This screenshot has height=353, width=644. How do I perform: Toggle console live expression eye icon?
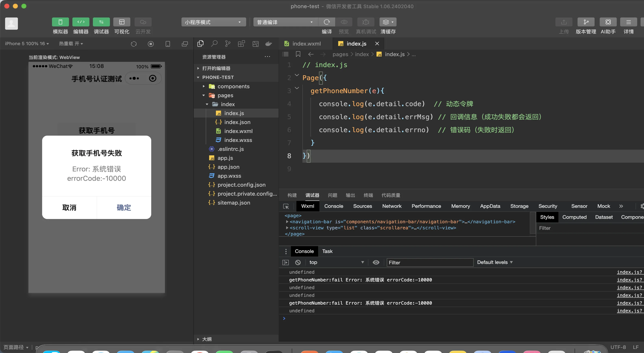click(376, 262)
